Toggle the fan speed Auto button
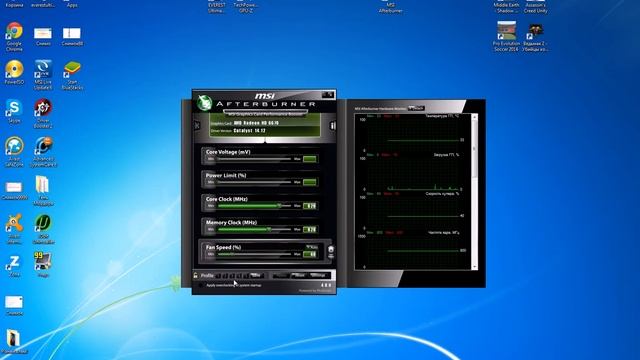 312,247
